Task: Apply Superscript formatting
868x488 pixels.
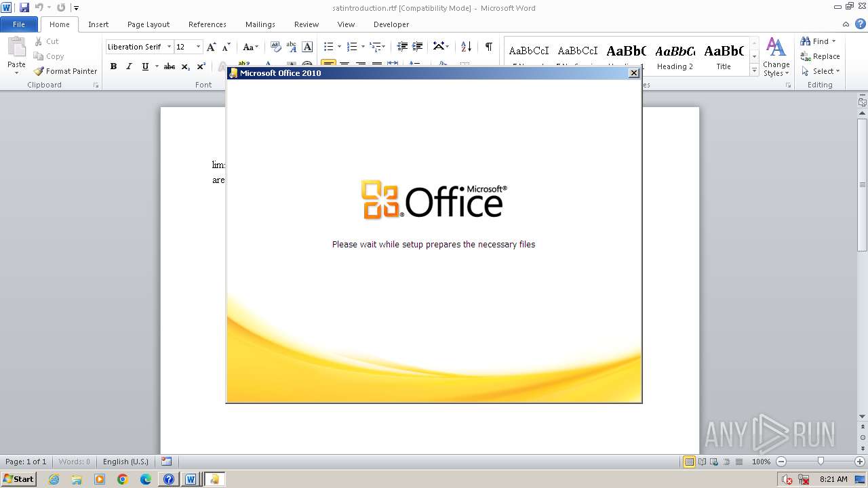Action: click(201, 66)
